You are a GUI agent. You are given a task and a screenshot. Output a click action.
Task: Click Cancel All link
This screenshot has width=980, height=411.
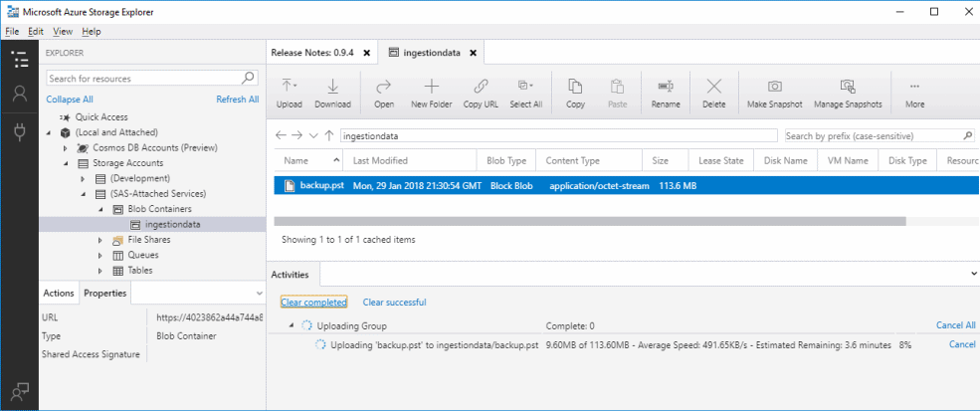tap(956, 325)
